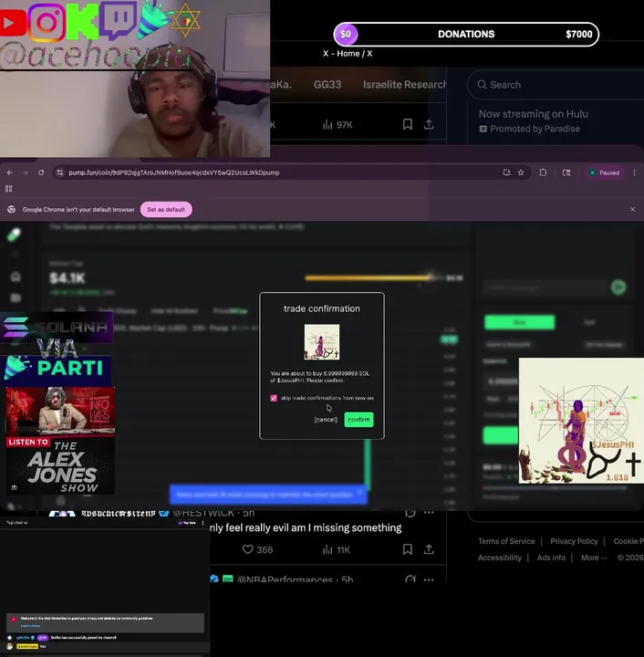The width and height of the screenshot is (644, 657).
Task: Open the Chrome media controls icon
Action: coord(566,172)
